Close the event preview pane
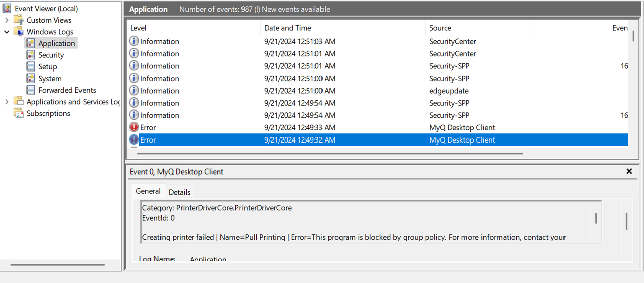The width and height of the screenshot is (644, 283). tap(629, 171)
